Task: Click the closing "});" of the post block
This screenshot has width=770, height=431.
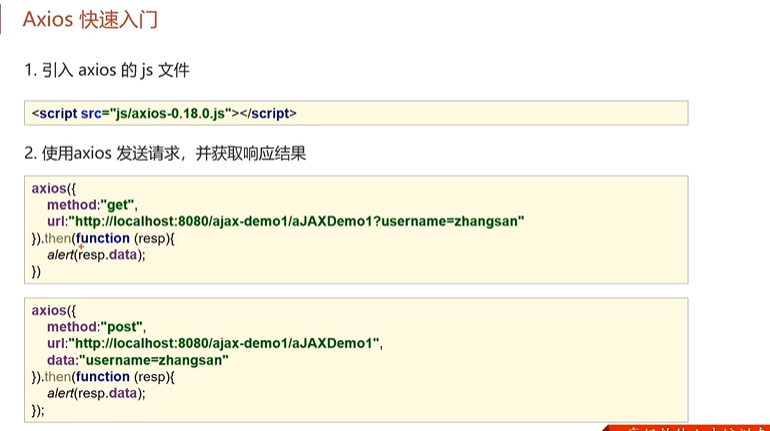Action: (38, 410)
